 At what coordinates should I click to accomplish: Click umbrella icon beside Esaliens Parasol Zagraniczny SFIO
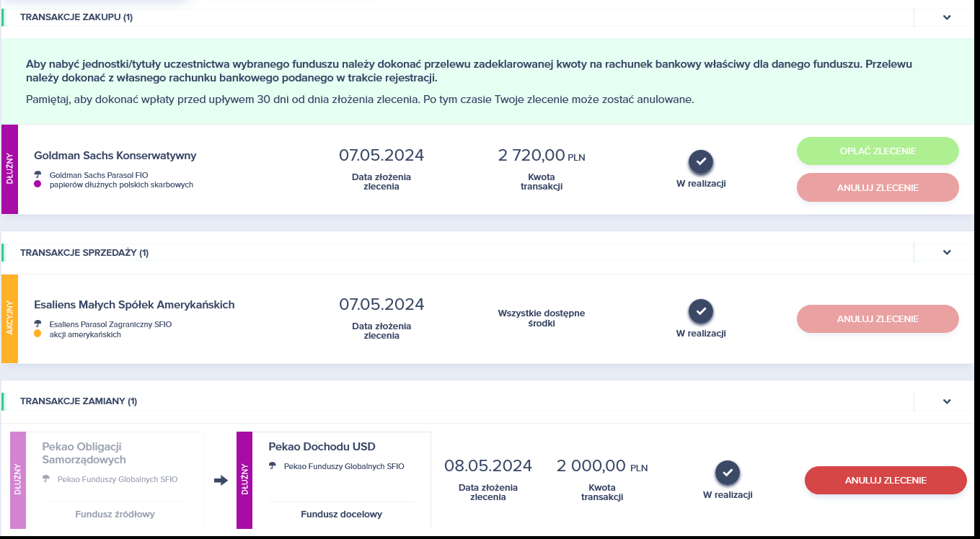[x=38, y=324]
